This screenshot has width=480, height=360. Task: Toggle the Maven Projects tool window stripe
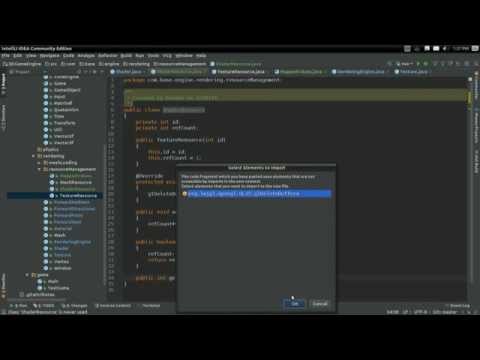[x=477, y=128]
